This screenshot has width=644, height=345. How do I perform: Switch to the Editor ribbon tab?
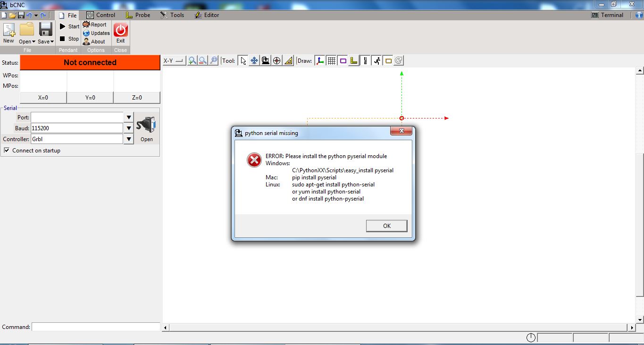pyautogui.click(x=207, y=15)
